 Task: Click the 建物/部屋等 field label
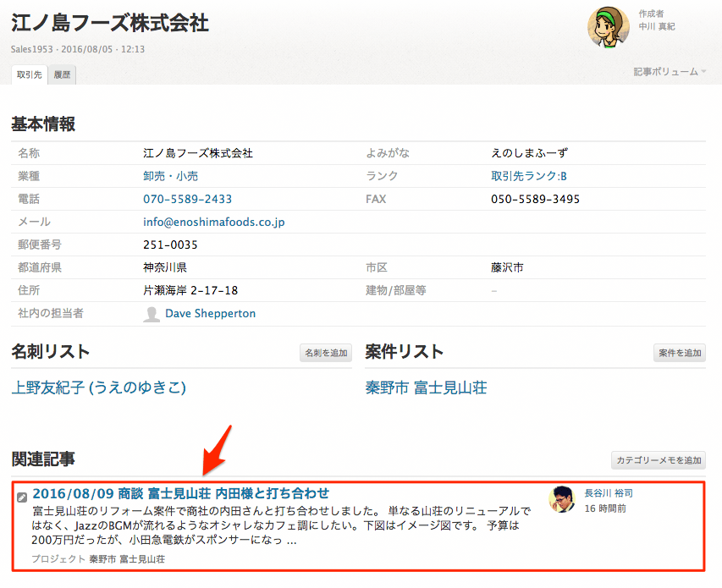(396, 291)
